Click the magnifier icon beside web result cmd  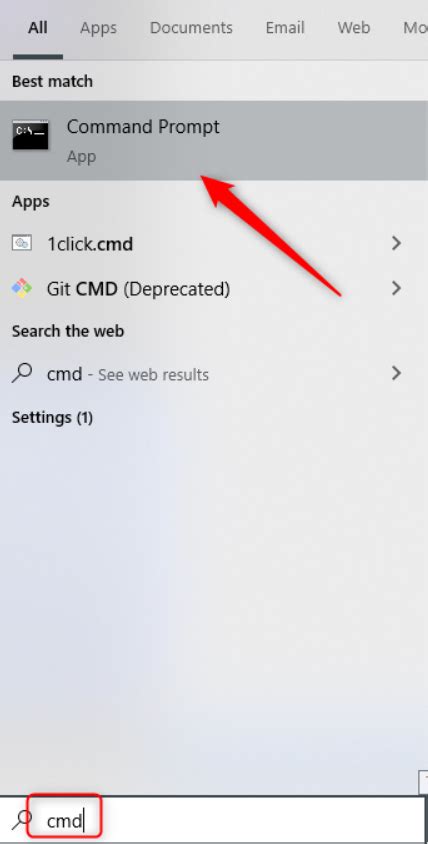pos(22,372)
